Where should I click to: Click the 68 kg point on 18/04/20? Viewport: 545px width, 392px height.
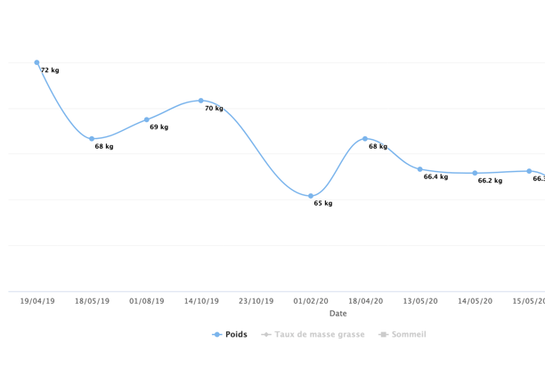(x=365, y=139)
